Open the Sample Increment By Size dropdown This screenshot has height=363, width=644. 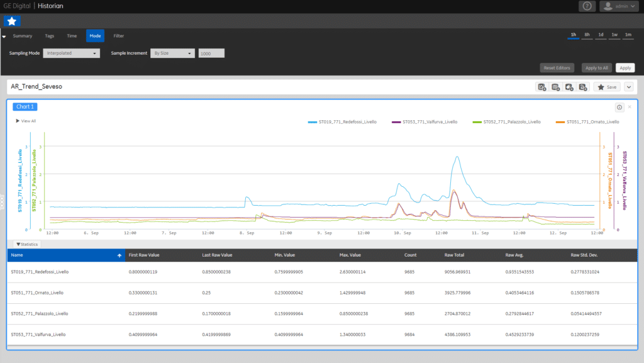click(173, 53)
